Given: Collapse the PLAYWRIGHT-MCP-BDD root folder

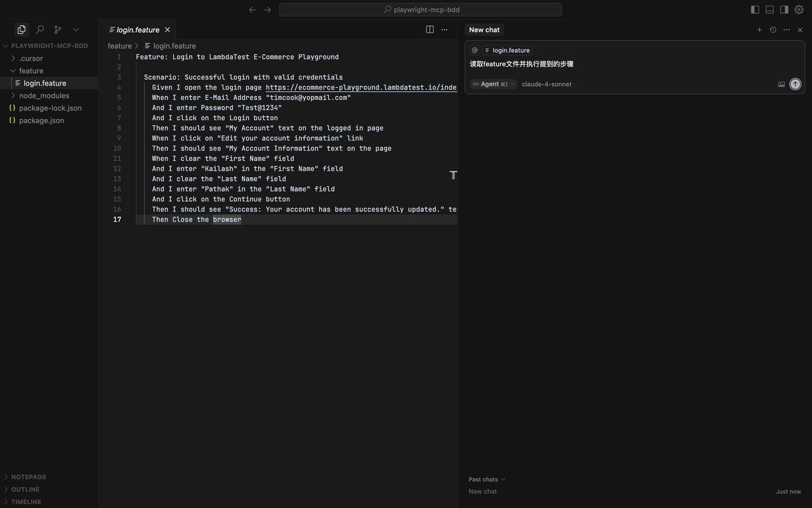Looking at the screenshot, I should point(49,46).
